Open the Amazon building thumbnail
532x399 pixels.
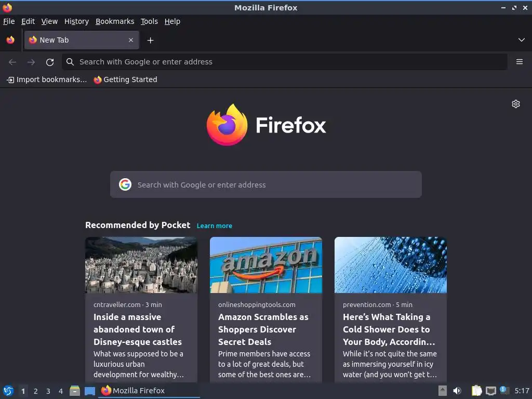tap(265, 265)
